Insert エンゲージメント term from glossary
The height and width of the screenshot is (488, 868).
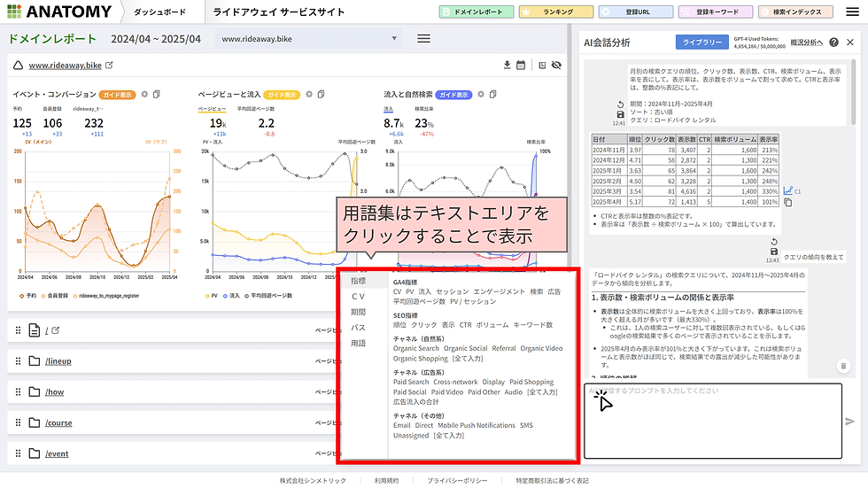point(499,291)
